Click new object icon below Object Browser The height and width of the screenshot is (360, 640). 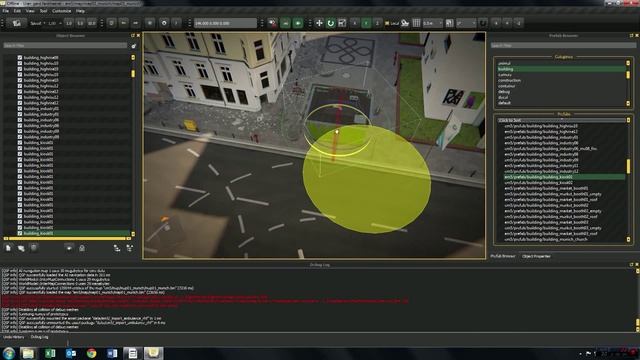coord(8,248)
